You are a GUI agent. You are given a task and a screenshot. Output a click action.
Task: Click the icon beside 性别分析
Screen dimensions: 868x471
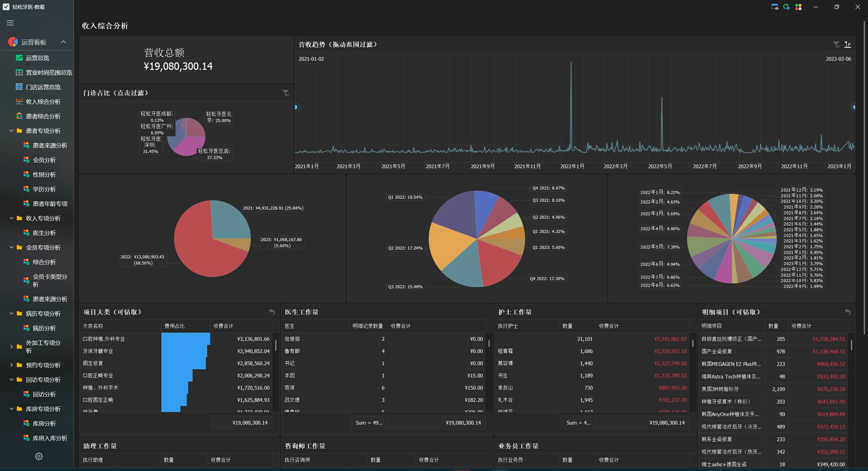tap(26, 175)
